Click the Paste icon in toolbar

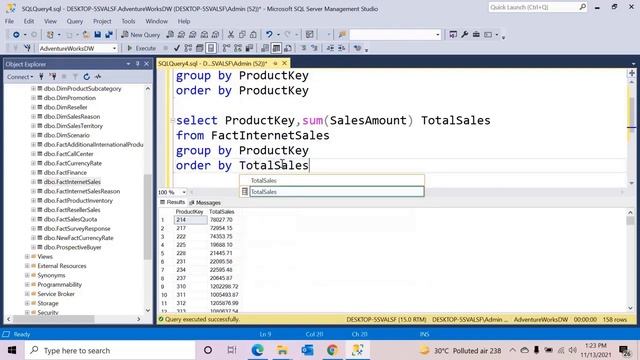click(x=253, y=35)
